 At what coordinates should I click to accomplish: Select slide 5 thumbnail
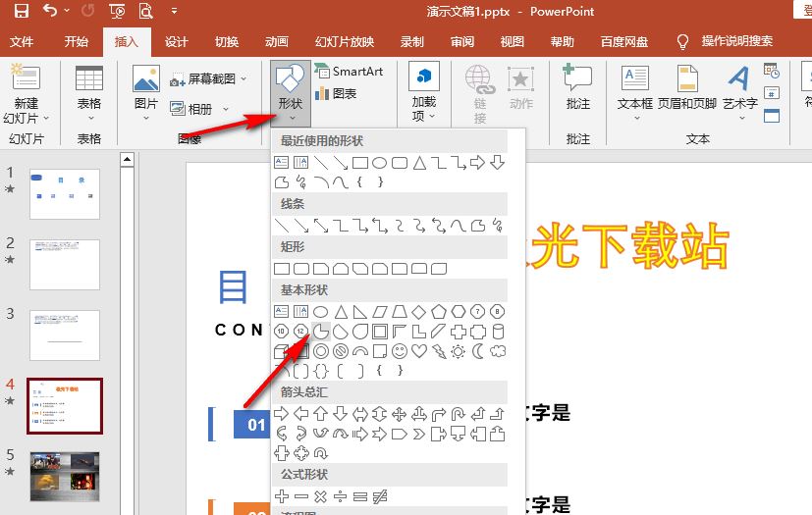64,474
